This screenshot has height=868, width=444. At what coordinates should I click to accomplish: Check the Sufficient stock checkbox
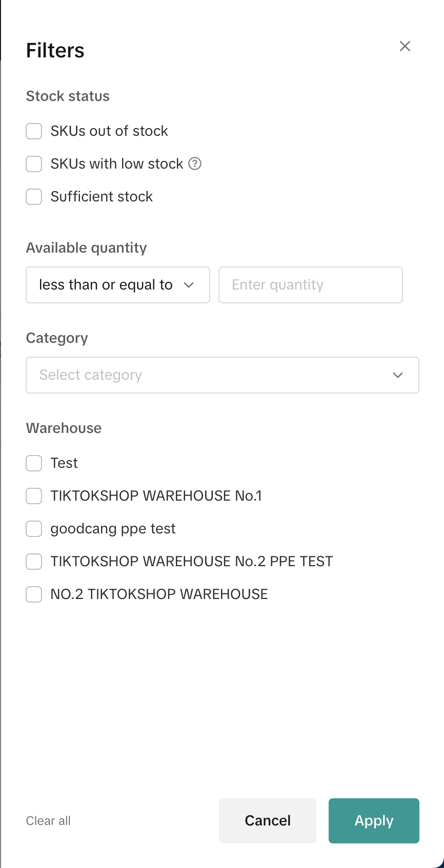[34, 197]
